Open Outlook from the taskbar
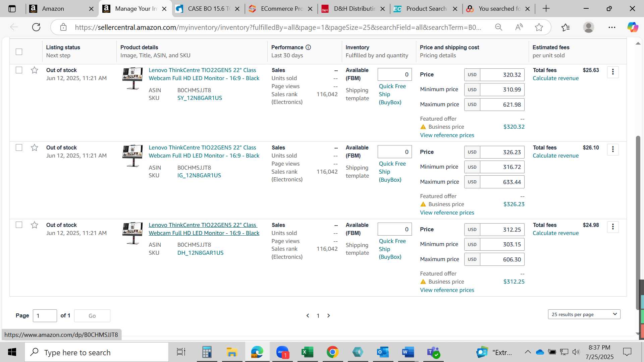 point(383,352)
